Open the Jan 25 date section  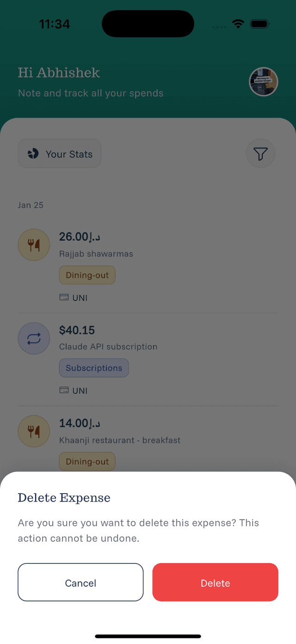pyautogui.click(x=31, y=205)
